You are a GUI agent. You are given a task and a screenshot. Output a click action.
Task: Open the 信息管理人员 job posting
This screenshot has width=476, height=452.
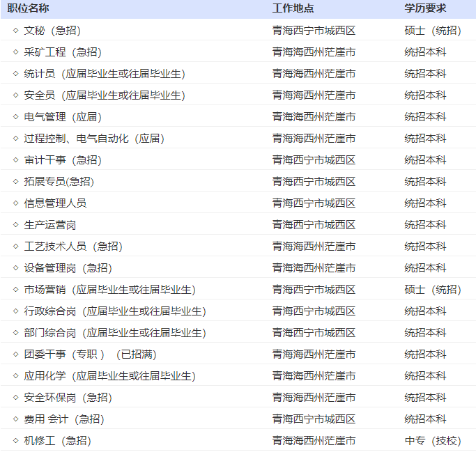click(55, 203)
